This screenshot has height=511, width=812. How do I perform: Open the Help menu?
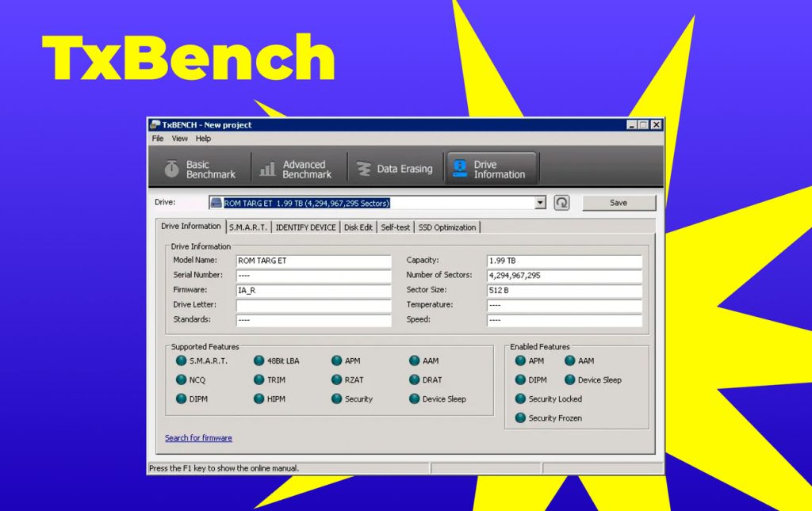click(x=203, y=139)
